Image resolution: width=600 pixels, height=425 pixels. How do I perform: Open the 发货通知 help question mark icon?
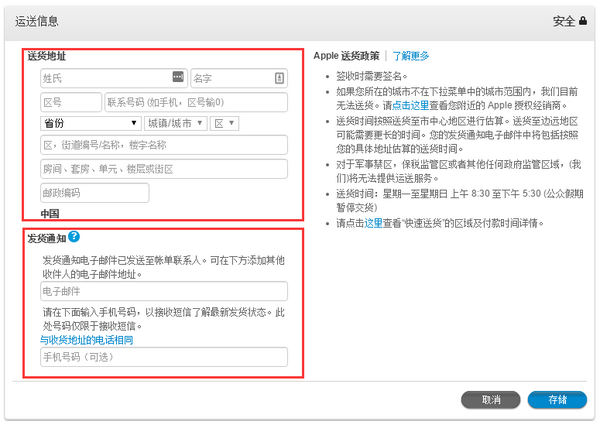tap(74, 236)
